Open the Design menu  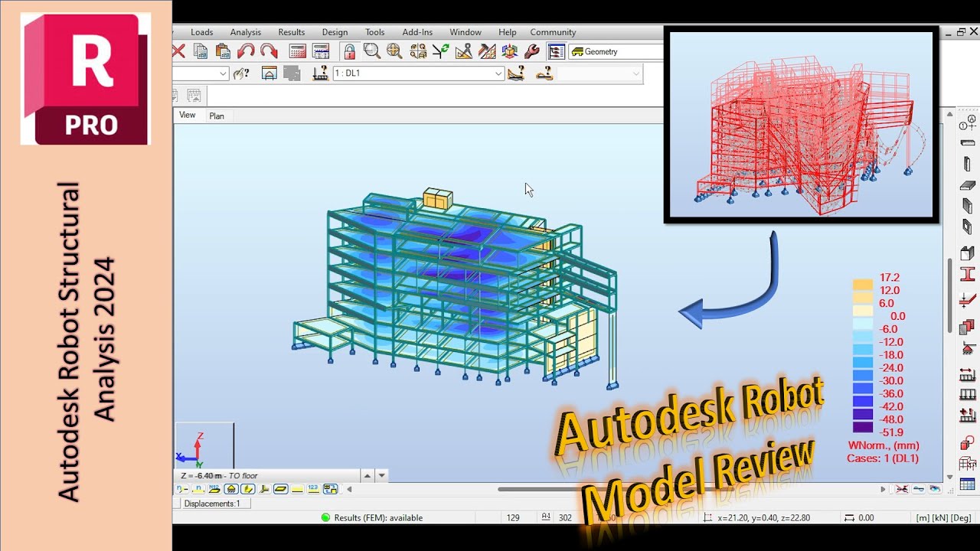[x=335, y=32]
